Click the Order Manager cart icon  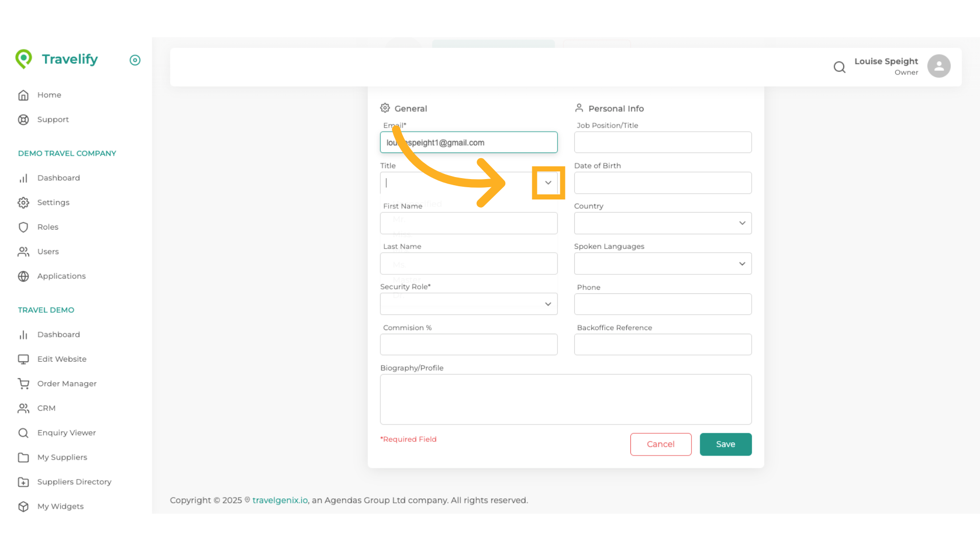coord(23,383)
